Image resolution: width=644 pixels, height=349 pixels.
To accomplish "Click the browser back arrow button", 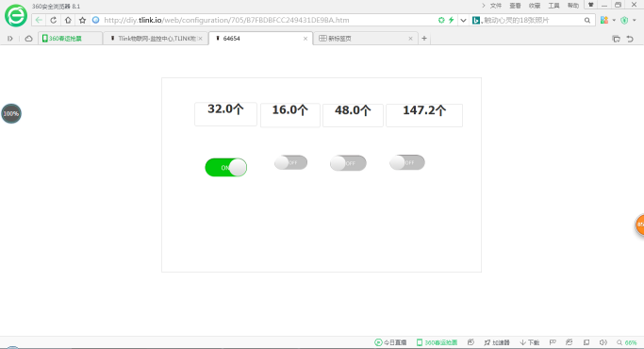I will pos(39,20).
